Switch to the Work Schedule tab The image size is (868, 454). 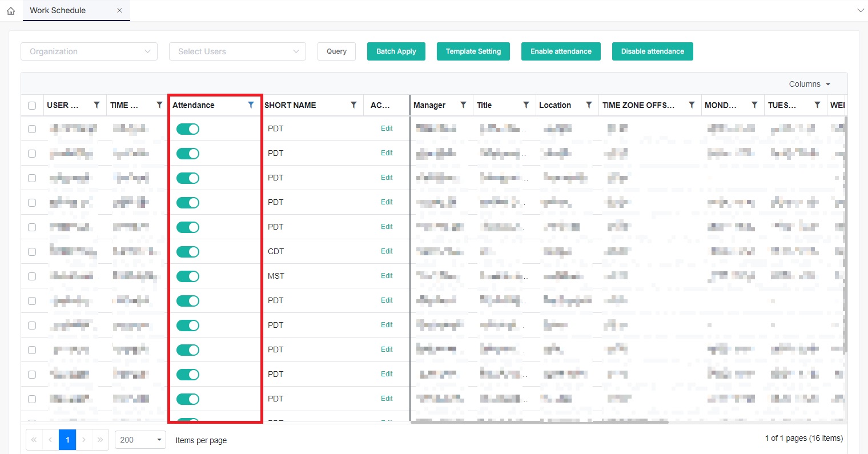[58, 10]
